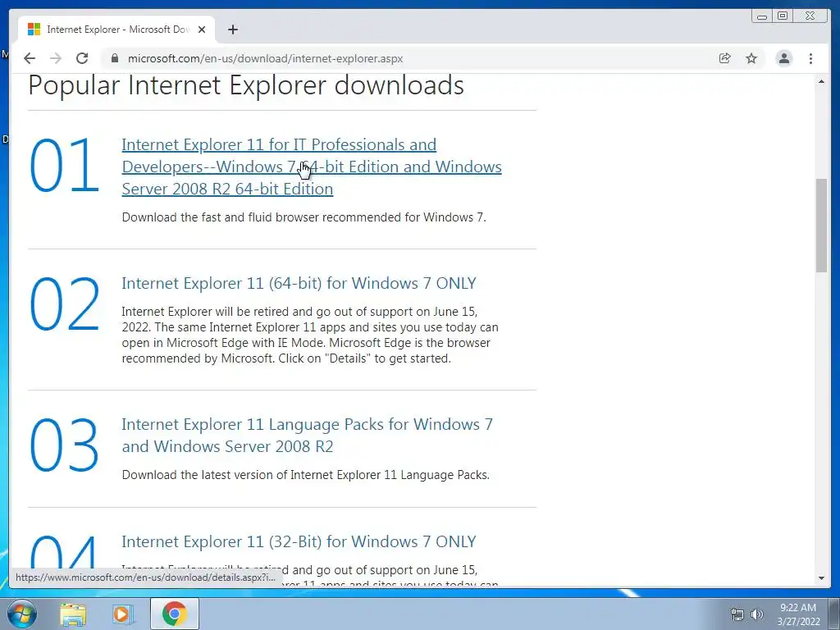Open Internet Explorer 11 (32-Bit) link

pyautogui.click(x=299, y=541)
